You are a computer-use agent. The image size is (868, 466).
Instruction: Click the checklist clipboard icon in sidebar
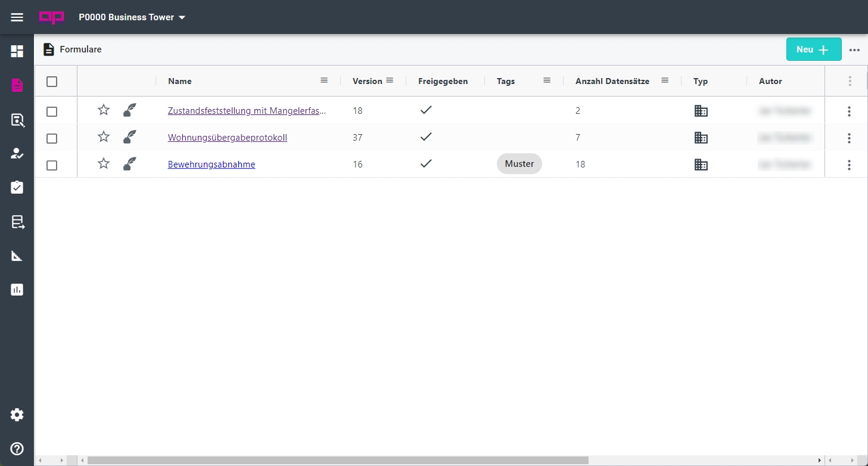coord(17,188)
